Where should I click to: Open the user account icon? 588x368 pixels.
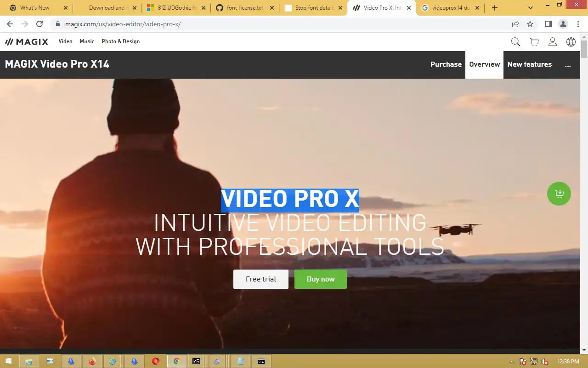[553, 42]
